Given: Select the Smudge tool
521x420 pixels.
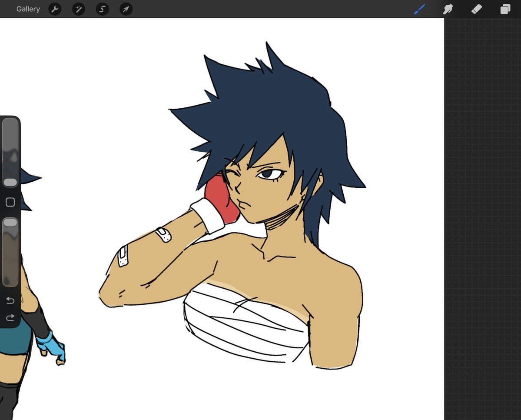Looking at the screenshot, I should [448, 9].
